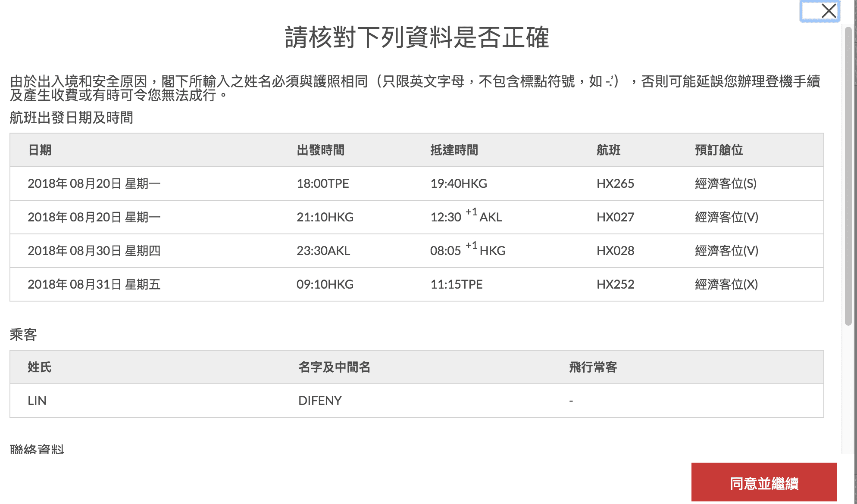Screen dimensions: 857x504
Task: Select flight number HX028
Action: pyautogui.click(x=615, y=251)
